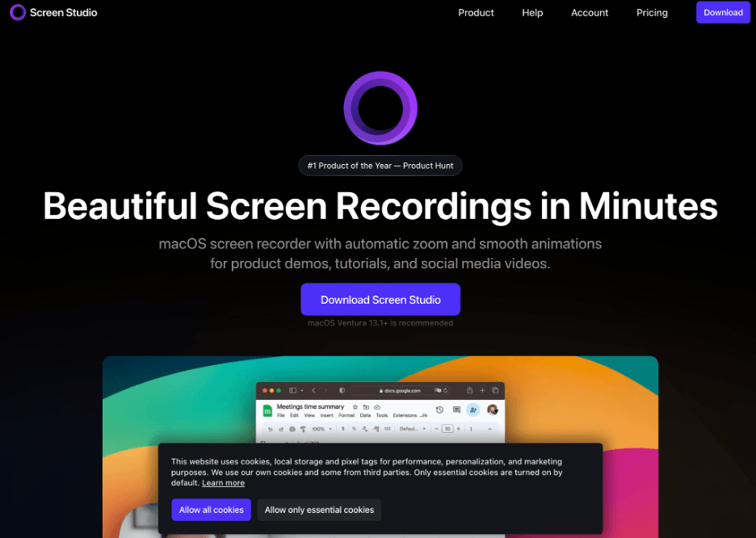The height and width of the screenshot is (538, 756).
Task: Toggle the Safari sidebar icon in the demo
Action: [292, 390]
